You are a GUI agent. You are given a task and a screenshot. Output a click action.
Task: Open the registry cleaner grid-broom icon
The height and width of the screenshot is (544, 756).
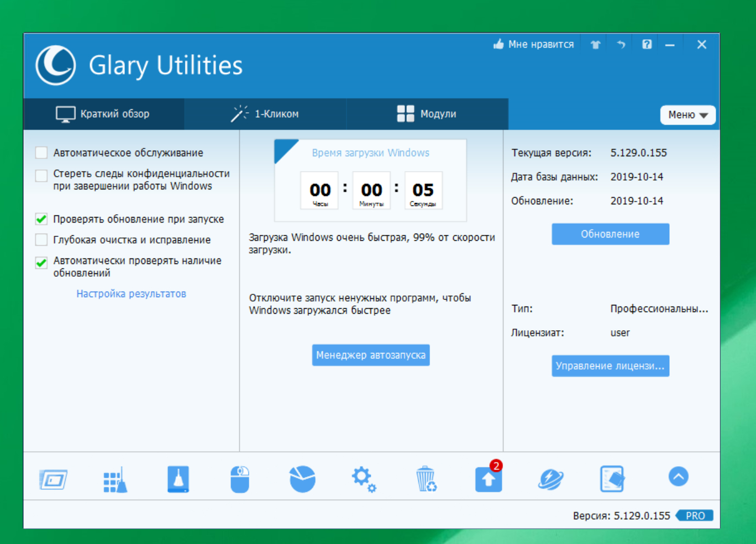115,479
